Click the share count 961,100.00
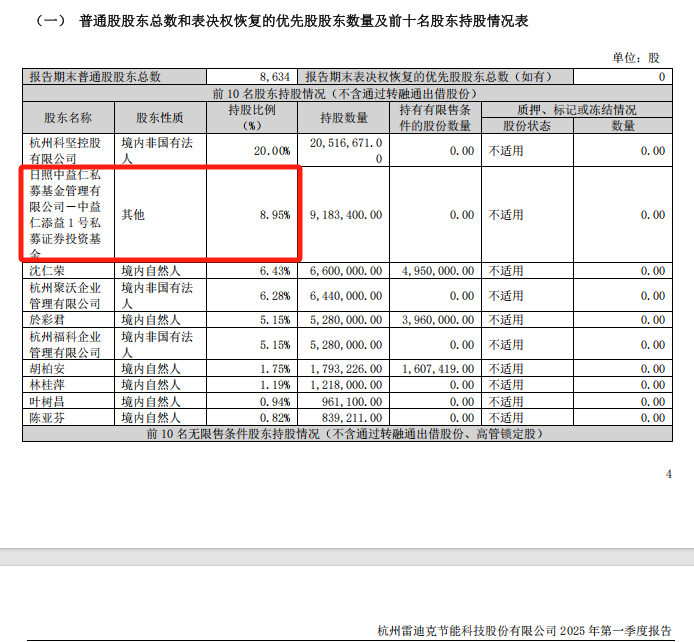The height and width of the screenshot is (642, 694). coord(352,402)
